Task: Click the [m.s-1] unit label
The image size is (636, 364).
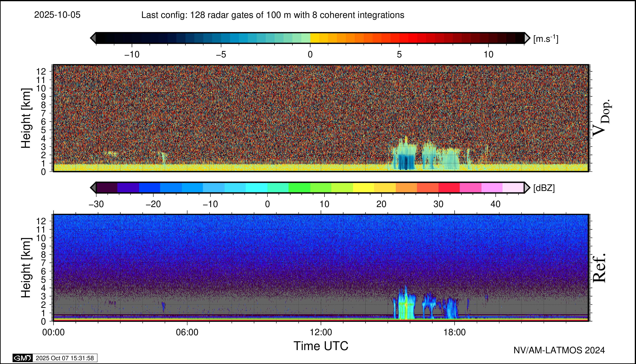Action: 546,39
